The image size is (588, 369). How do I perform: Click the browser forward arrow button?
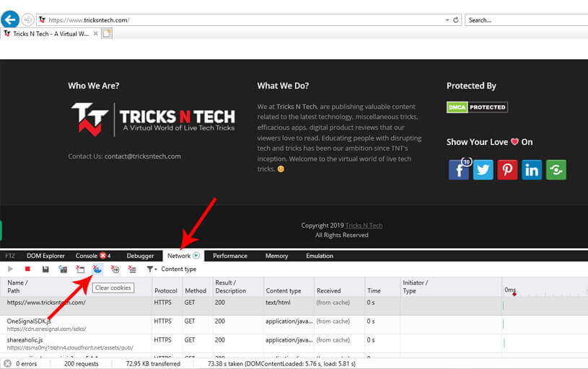tap(27, 19)
